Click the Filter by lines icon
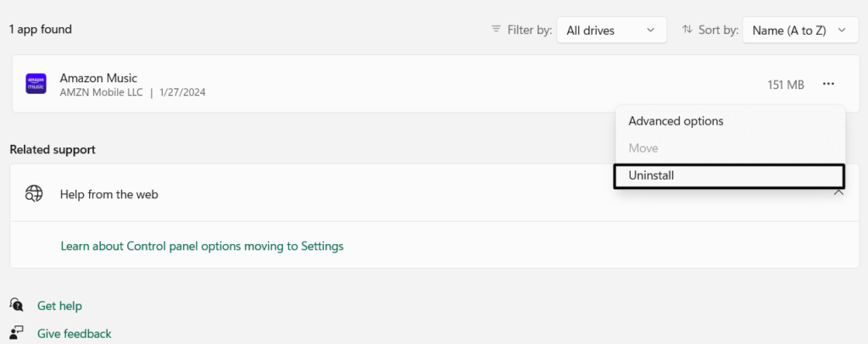 point(496,30)
